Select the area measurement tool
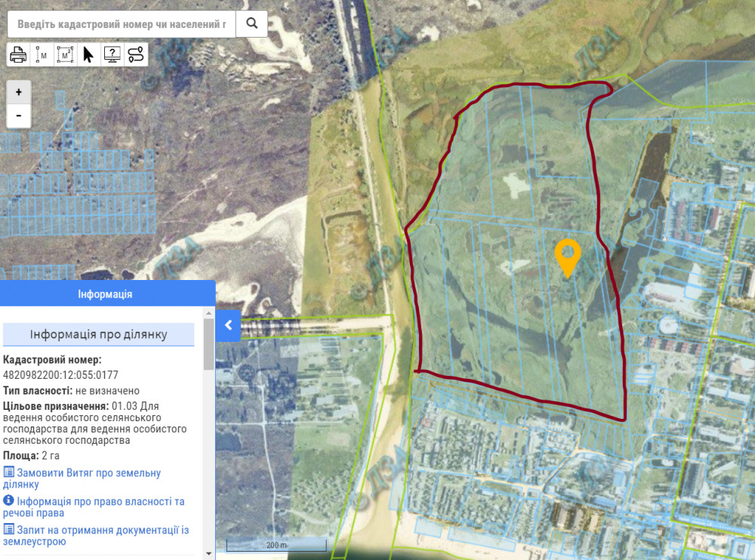755x560 pixels. click(65, 54)
